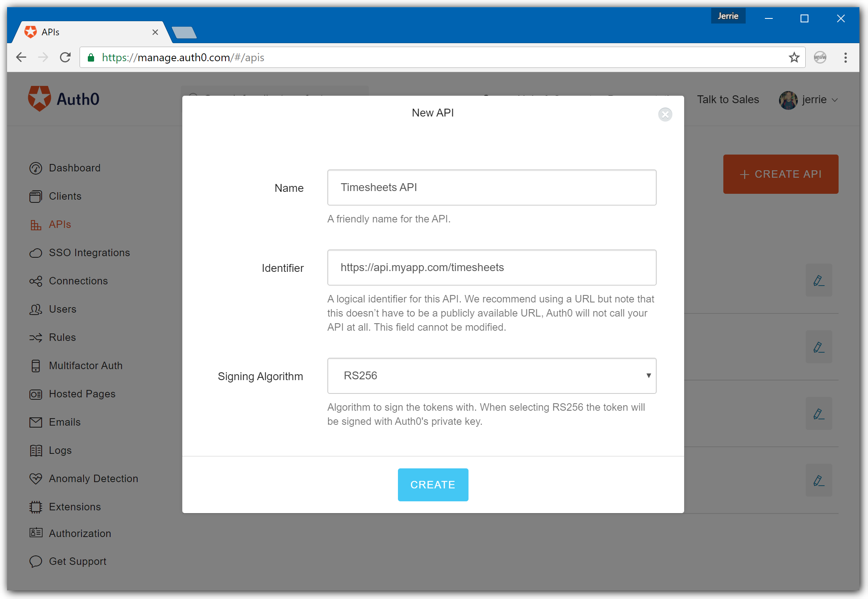Bookmark this page with the star icon

coord(794,58)
